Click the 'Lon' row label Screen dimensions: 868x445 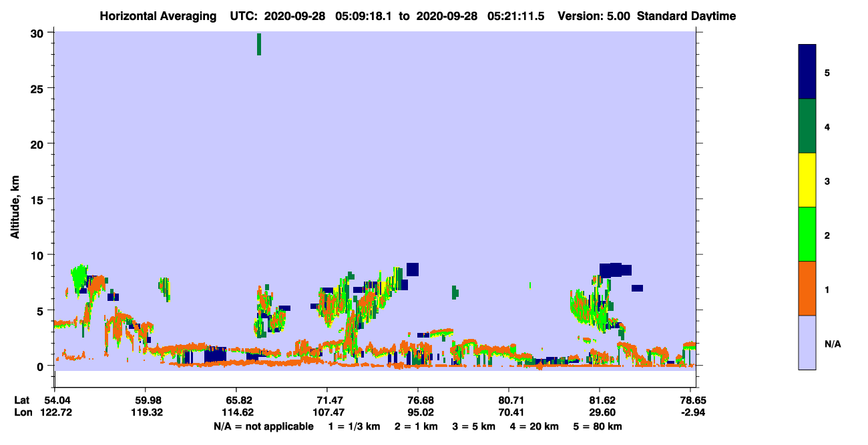click(x=23, y=412)
